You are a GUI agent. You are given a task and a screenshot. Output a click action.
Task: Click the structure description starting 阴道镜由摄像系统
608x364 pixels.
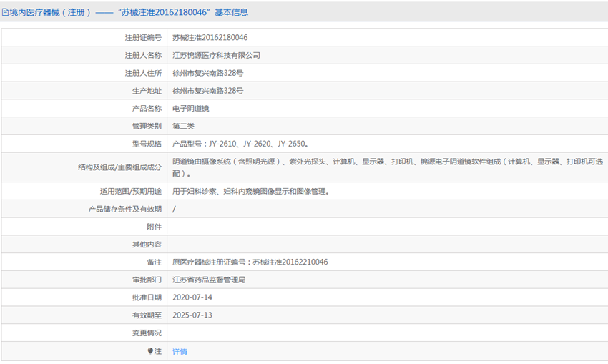point(388,167)
